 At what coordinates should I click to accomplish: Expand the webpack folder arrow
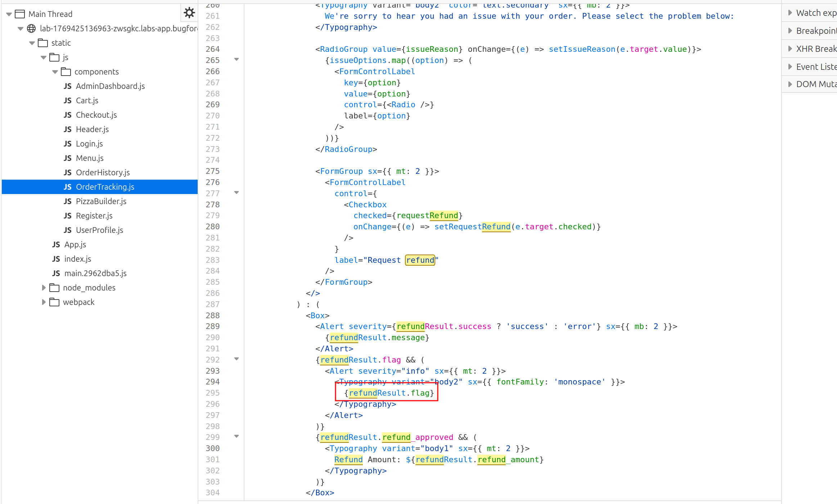point(44,302)
